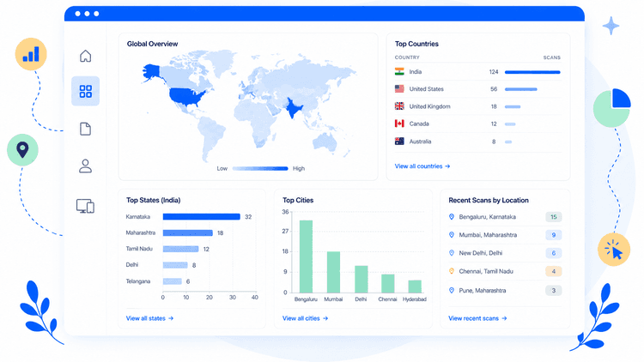
Task: Click the Global Overview heading
Action: pyautogui.click(x=152, y=44)
